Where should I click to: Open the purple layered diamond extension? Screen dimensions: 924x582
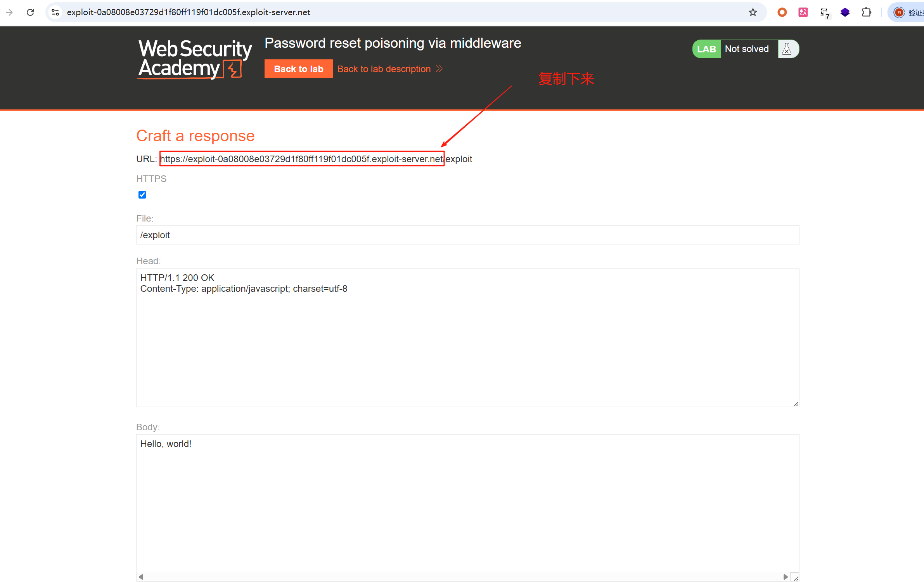[x=845, y=12]
